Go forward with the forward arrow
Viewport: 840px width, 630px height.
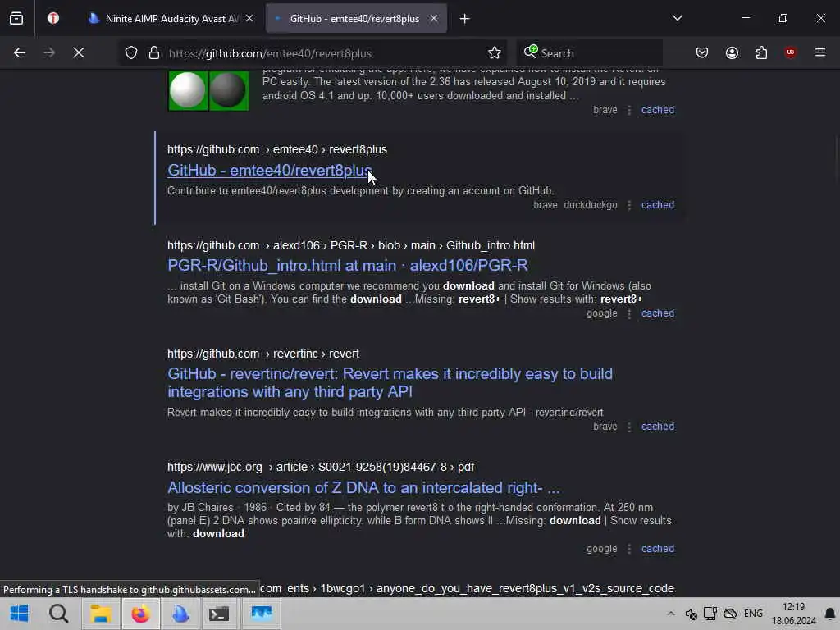48,52
